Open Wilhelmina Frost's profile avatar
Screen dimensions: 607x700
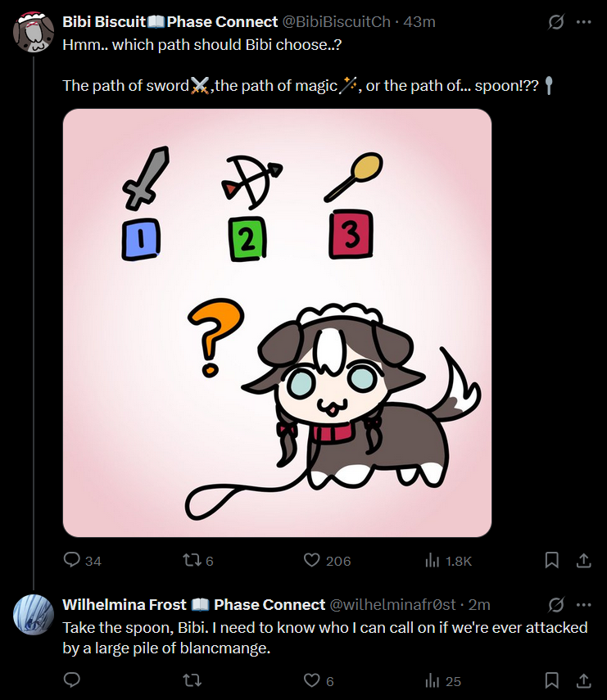34,615
